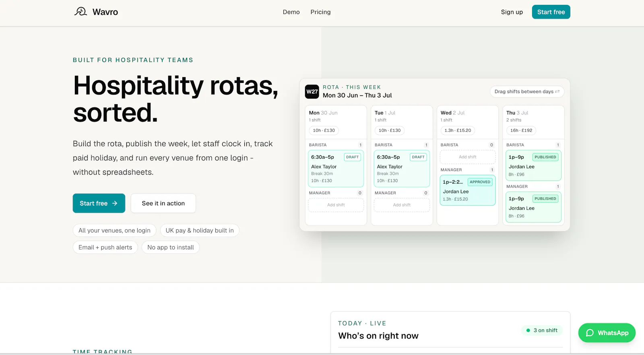Click the WhatsApp chat bubble icon
Screen dimensions: 644x355
click(590, 333)
